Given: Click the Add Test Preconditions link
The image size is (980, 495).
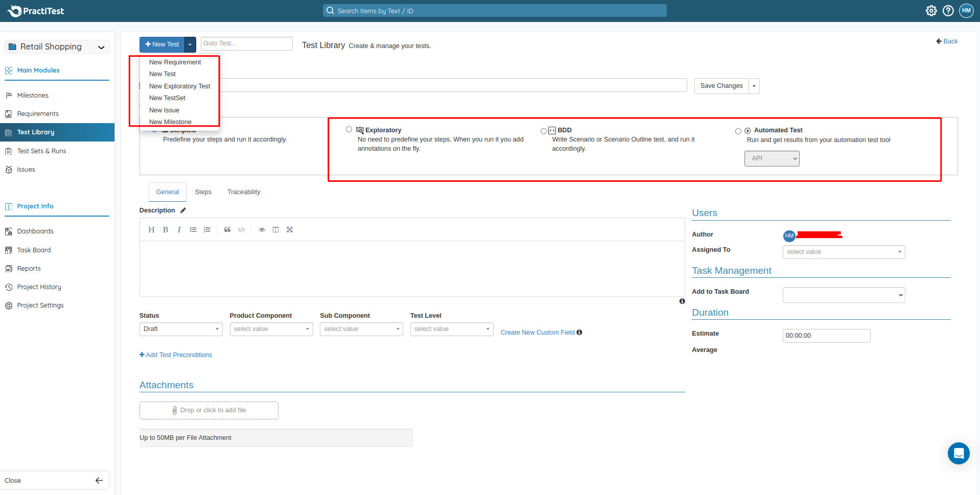Looking at the screenshot, I should pos(176,355).
